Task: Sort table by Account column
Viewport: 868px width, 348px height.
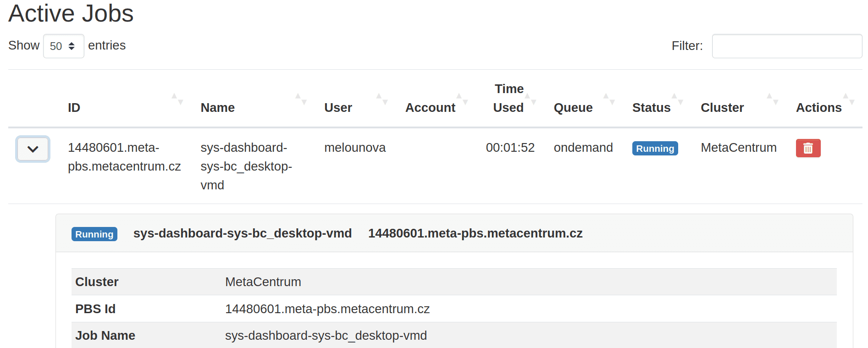Action: 430,108
